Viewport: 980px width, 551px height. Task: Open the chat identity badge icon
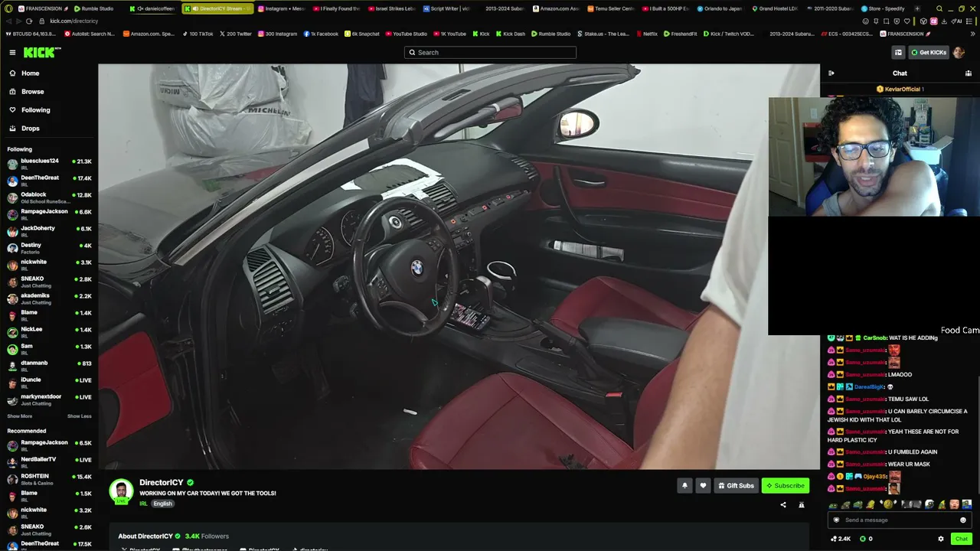tap(836, 520)
